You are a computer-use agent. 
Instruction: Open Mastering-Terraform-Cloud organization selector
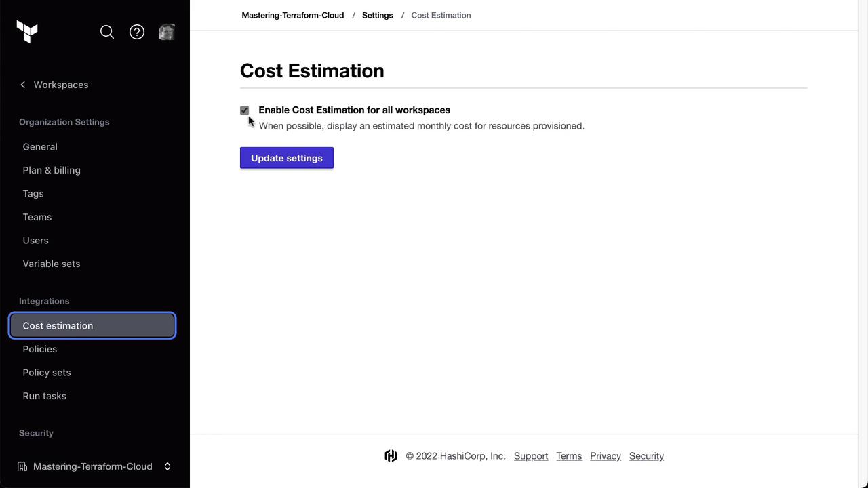point(93,466)
